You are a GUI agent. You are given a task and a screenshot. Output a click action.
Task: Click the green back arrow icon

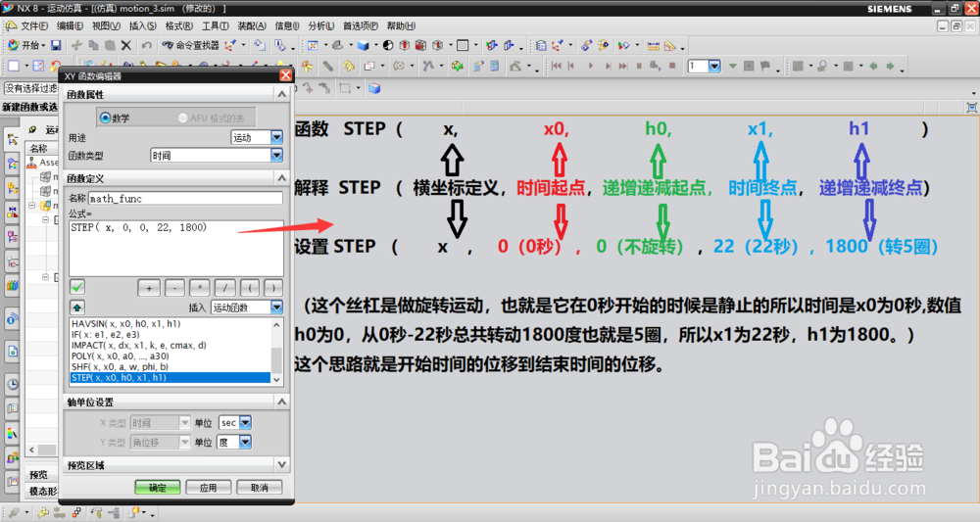click(873, 66)
